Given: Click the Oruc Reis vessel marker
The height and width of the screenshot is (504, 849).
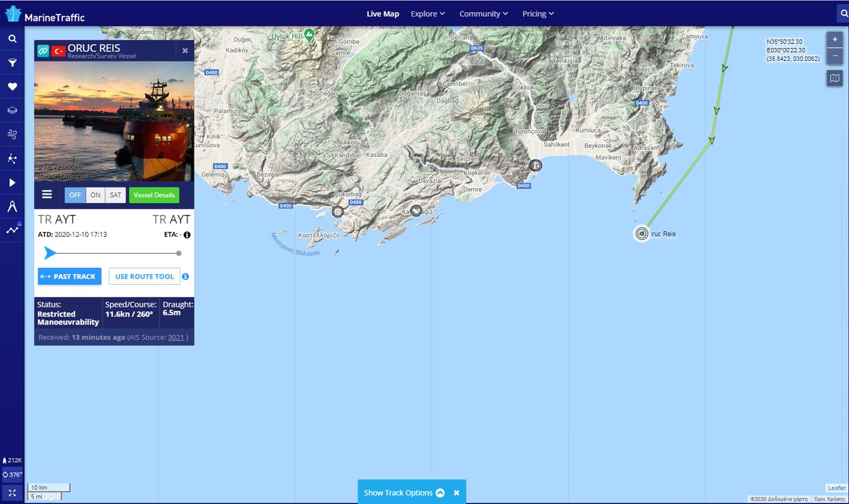Looking at the screenshot, I should pos(642,234).
